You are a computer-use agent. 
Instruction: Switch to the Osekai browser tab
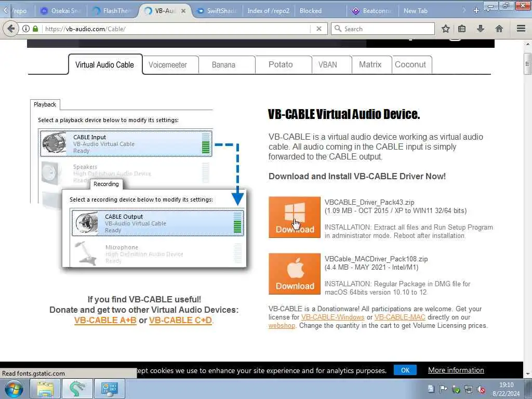pos(61,11)
